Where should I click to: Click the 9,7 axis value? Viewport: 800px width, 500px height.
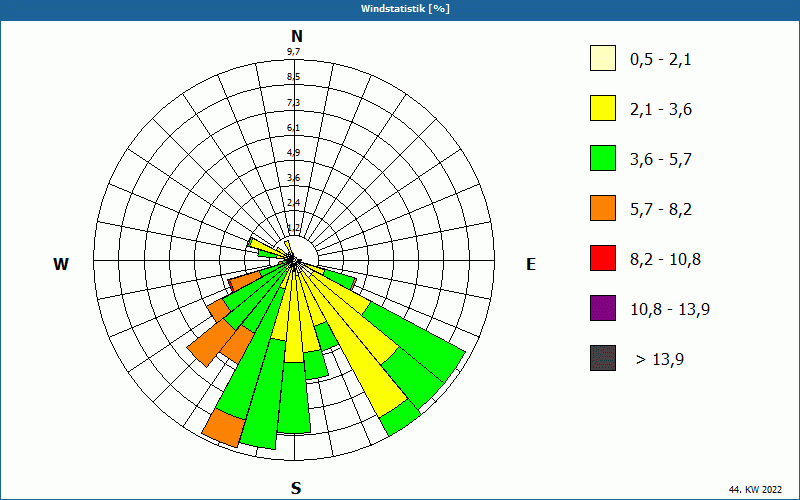pos(293,52)
